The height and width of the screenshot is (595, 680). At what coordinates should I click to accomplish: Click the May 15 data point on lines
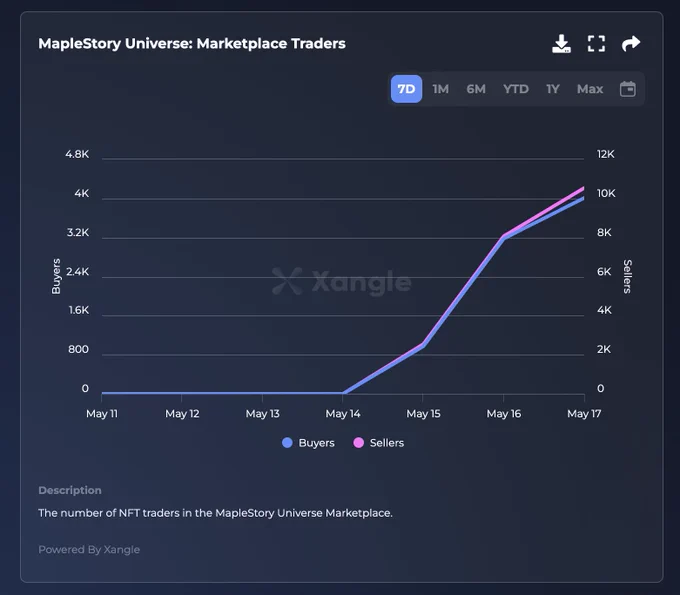click(x=423, y=345)
